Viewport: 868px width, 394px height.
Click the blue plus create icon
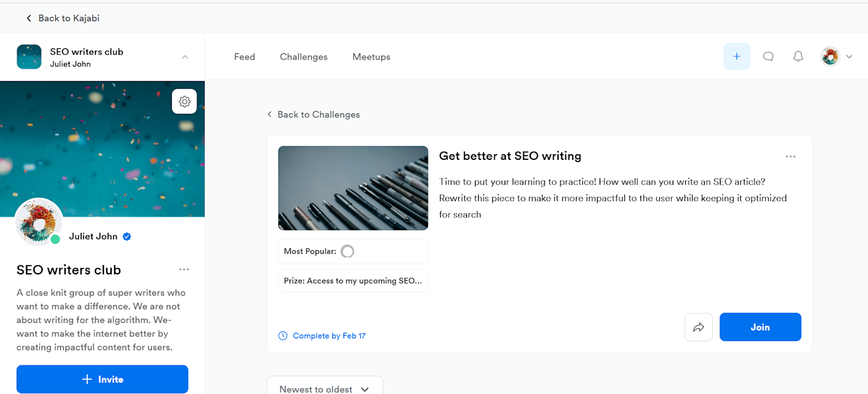737,56
